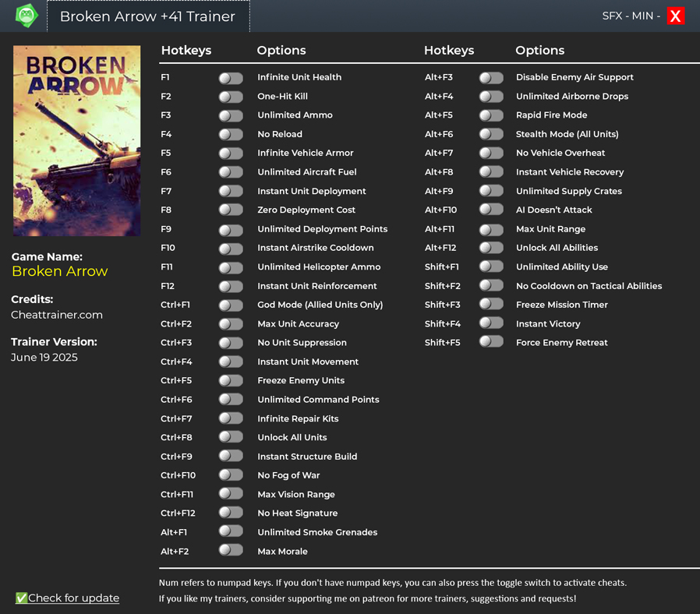700x614 pixels.
Task: Open the Check for update link
Action: point(67,598)
